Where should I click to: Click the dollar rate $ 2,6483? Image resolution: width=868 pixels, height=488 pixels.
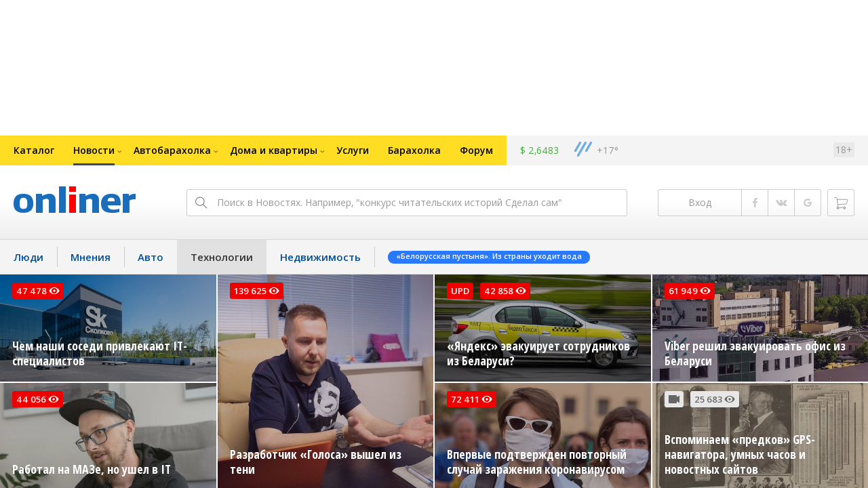tap(539, 150)
